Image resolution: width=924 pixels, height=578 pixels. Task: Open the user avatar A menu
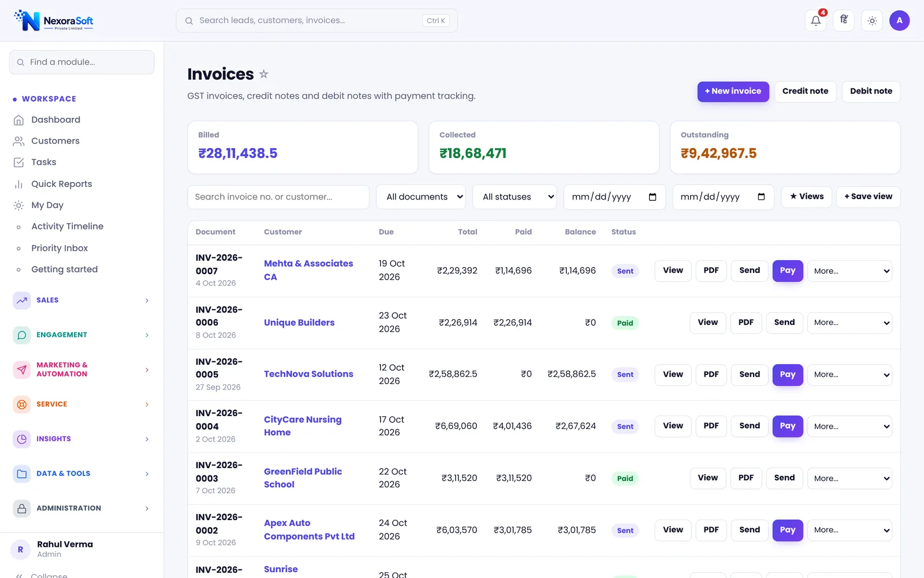click(x=899, y=21)
